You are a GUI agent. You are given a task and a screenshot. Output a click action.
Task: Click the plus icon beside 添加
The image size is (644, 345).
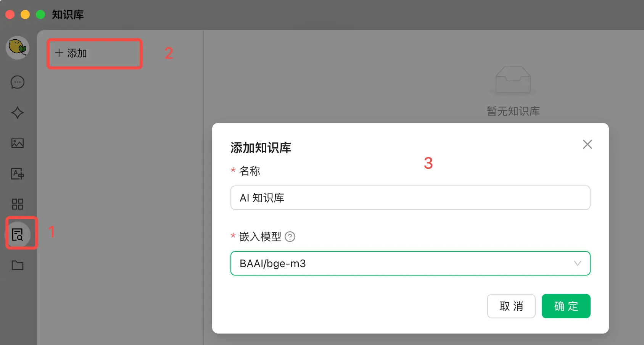point(59,53)
